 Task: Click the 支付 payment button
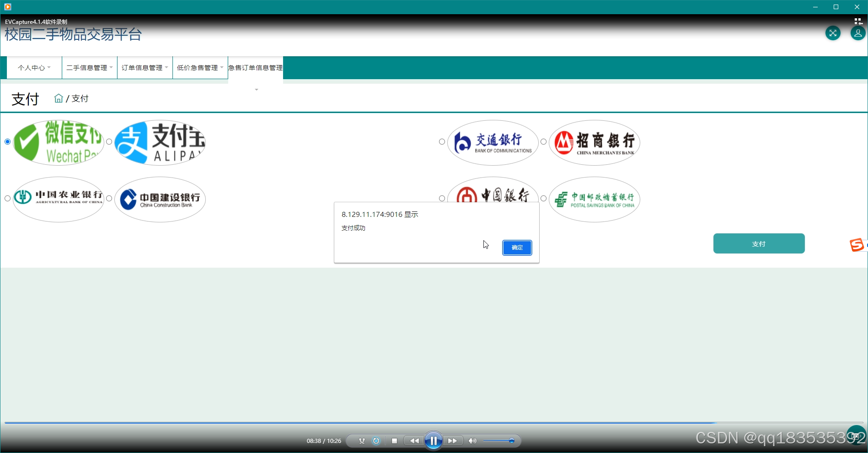point(759,243)
